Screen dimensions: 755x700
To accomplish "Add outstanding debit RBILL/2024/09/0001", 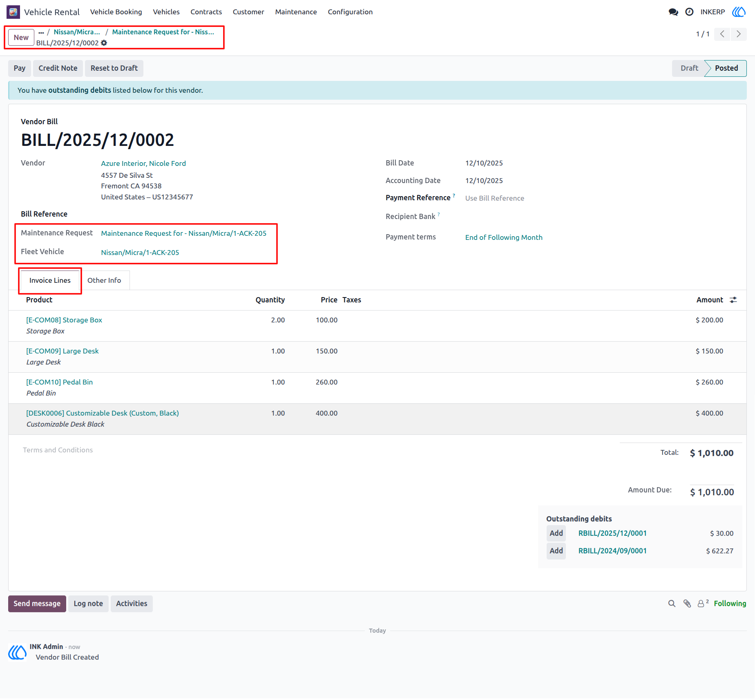I will coord(556,551).
